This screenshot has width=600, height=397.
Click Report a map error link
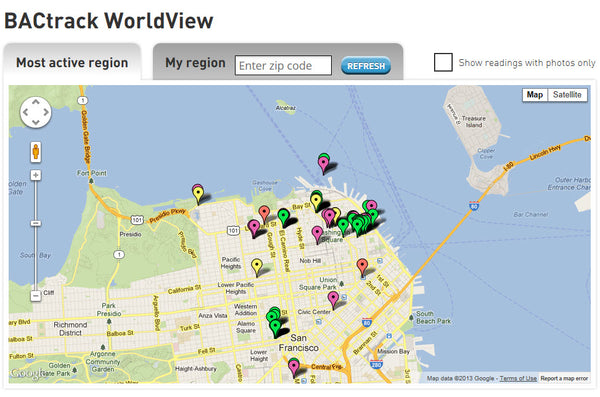(564, 378)
